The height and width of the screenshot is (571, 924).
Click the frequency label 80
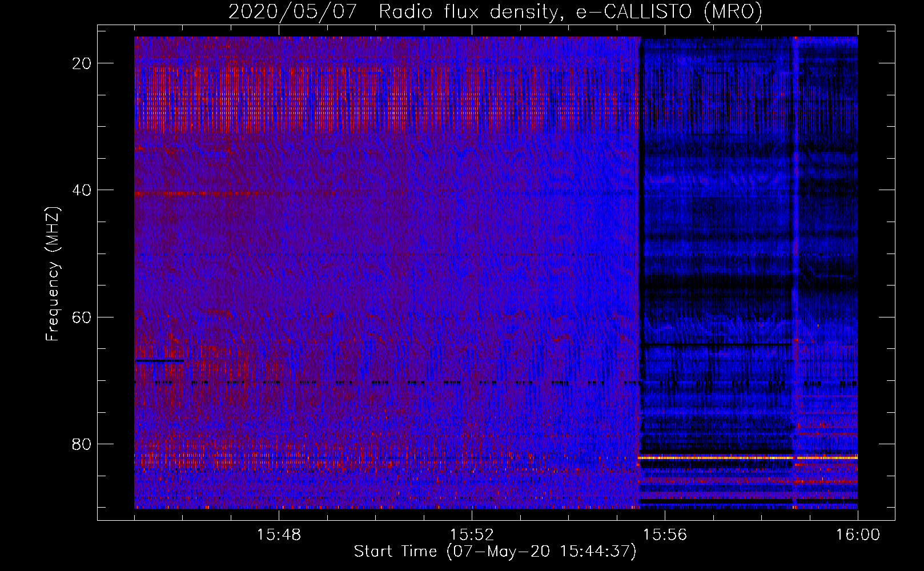click(x=82, y=444)
